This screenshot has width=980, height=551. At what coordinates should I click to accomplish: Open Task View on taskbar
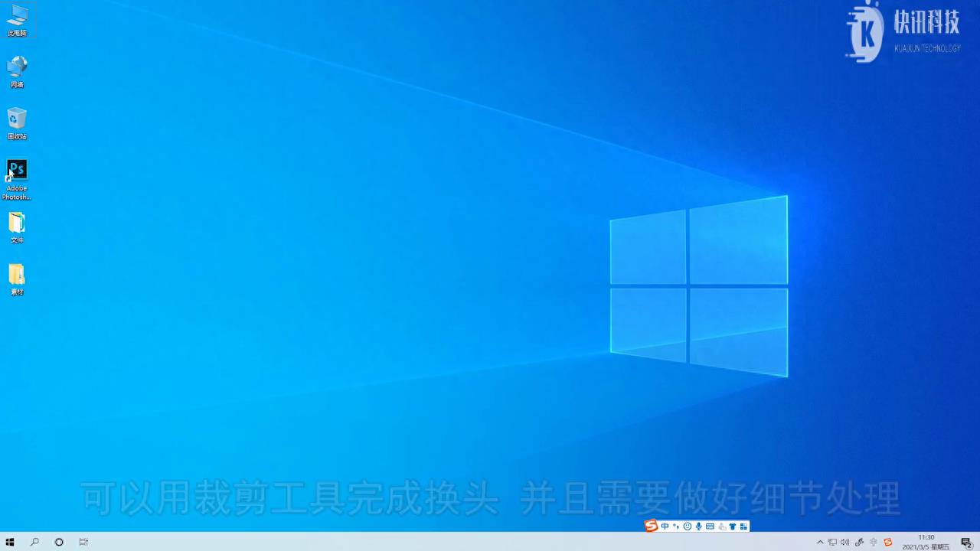click(83, 542)
